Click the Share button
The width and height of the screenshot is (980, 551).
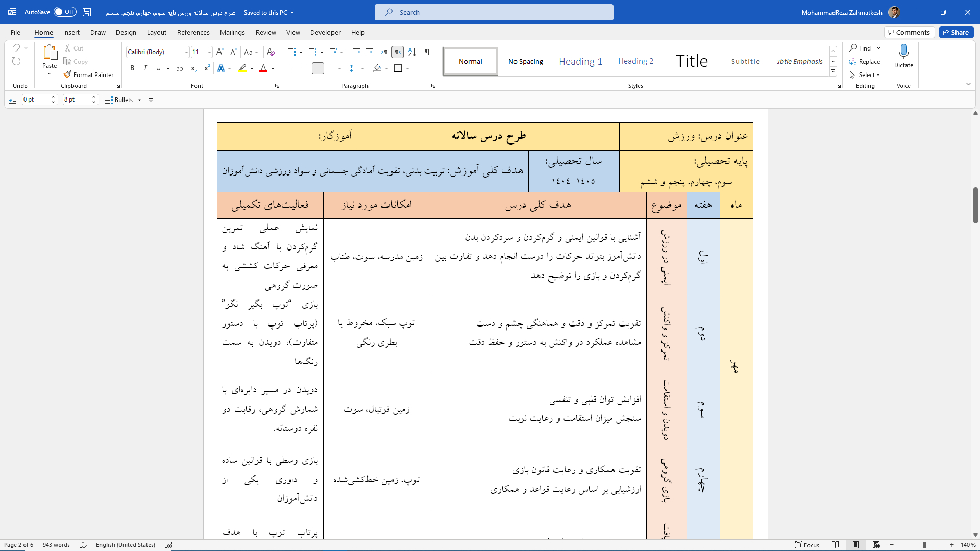[x=955, y=32]
